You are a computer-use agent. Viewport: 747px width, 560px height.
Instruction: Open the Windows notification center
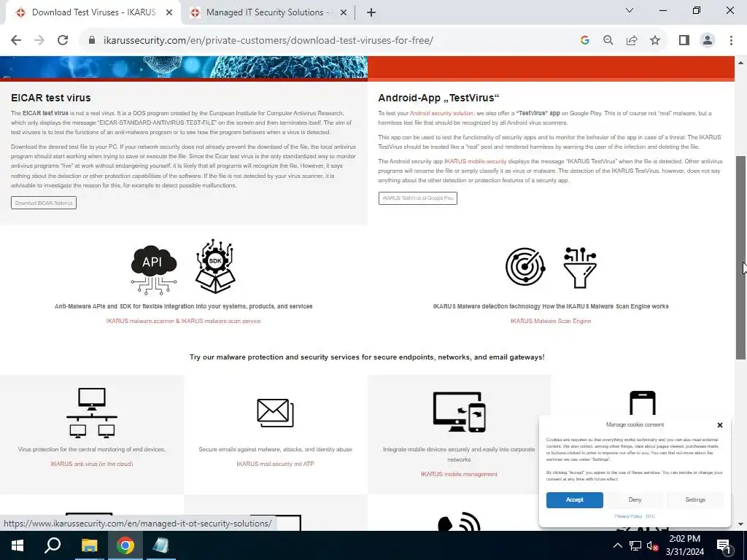724,545
